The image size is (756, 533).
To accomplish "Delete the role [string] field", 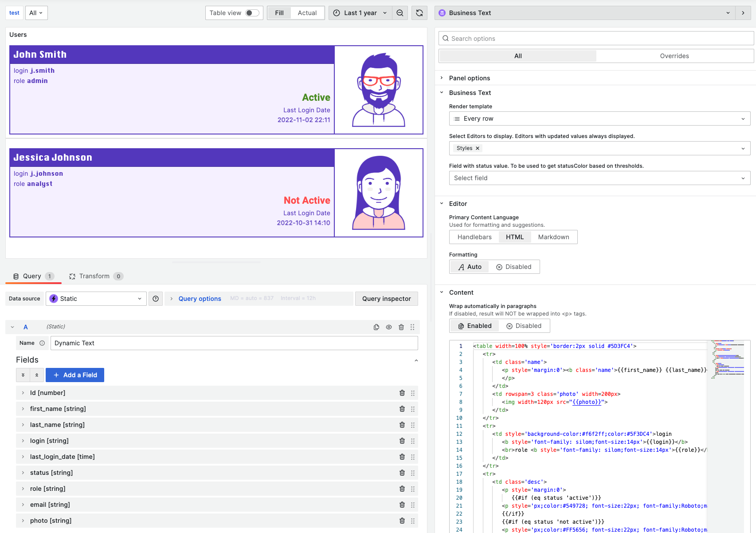I will (x=402, y=489).
